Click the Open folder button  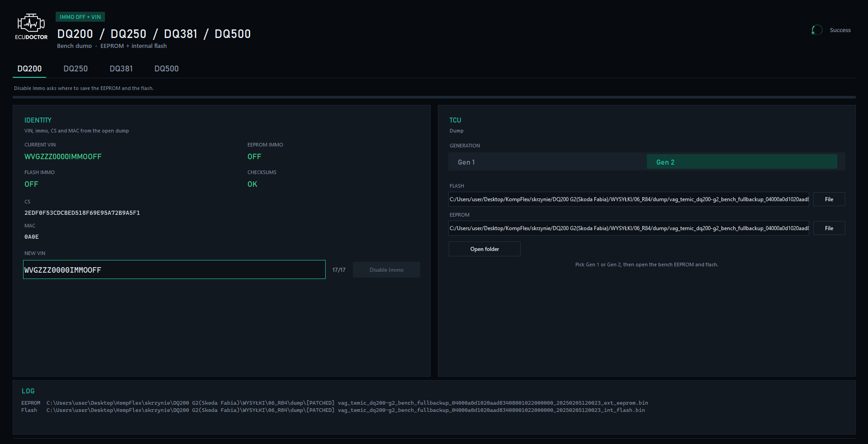click(x=484, y=249)
